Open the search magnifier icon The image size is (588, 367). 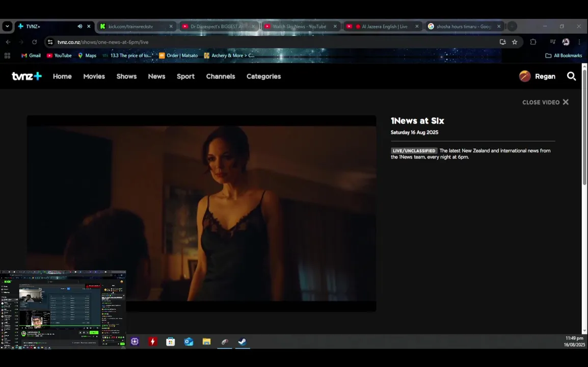tap(571, 76)
